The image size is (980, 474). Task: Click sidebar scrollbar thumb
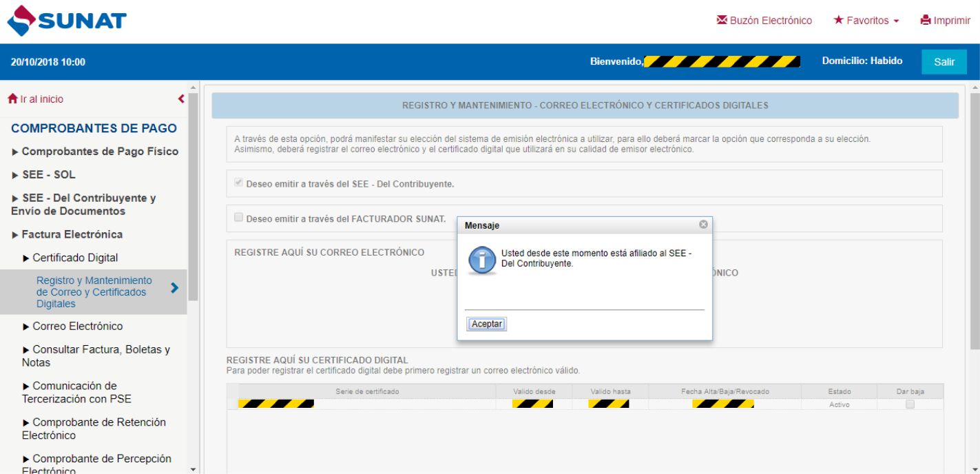(x=193, y=196)
